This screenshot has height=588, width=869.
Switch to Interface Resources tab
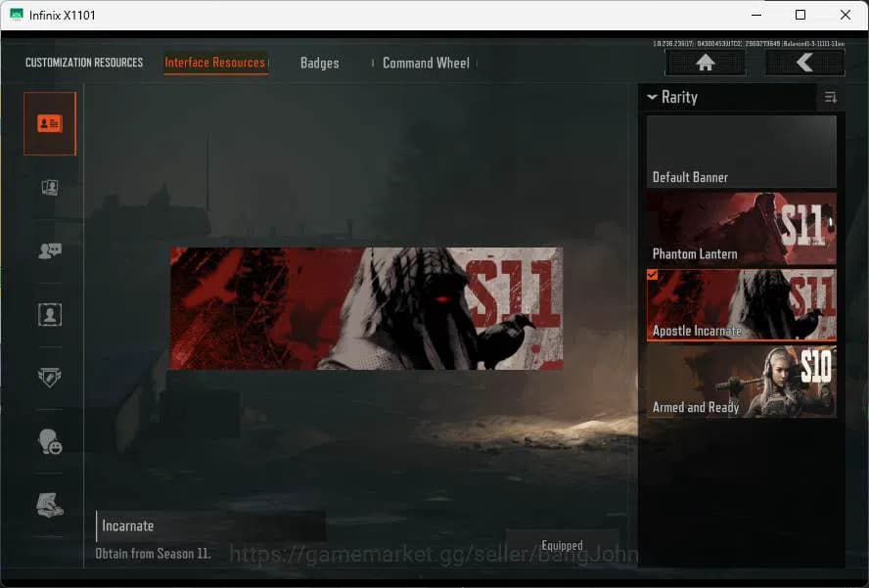coord(215,63)
